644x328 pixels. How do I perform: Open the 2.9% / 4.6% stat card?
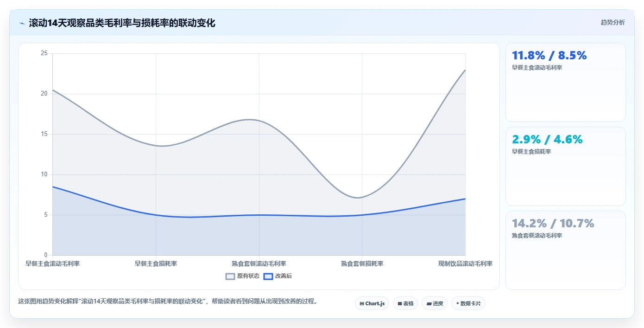coord(566,167)
